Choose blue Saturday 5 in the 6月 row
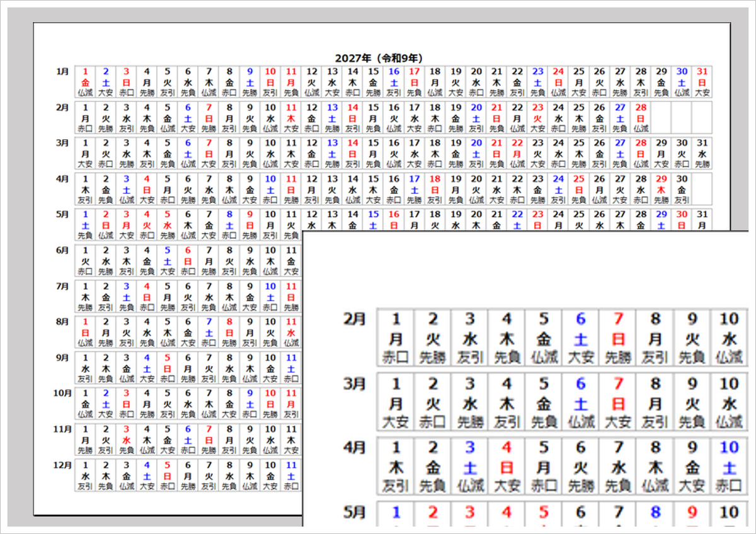756x534 pixels. click(x=168, y=260)
